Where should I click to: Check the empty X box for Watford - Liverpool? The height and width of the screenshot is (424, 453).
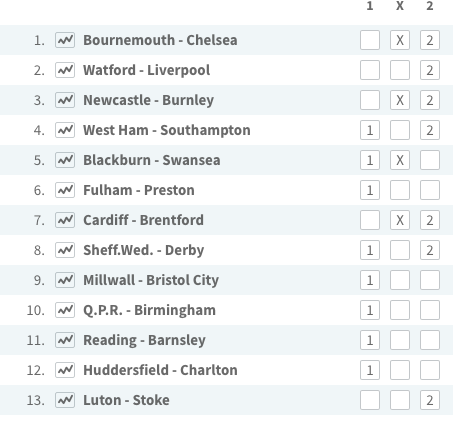click(x=400, y=70)
